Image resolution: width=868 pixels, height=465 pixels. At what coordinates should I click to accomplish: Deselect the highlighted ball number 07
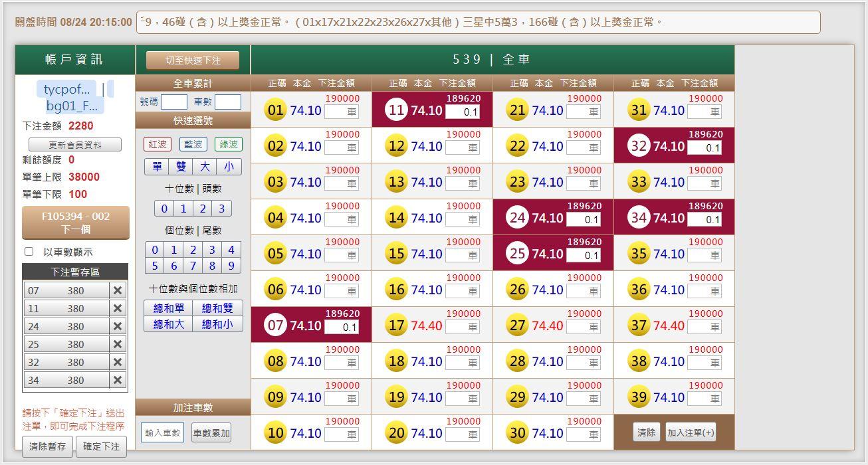tap(275, 325)
